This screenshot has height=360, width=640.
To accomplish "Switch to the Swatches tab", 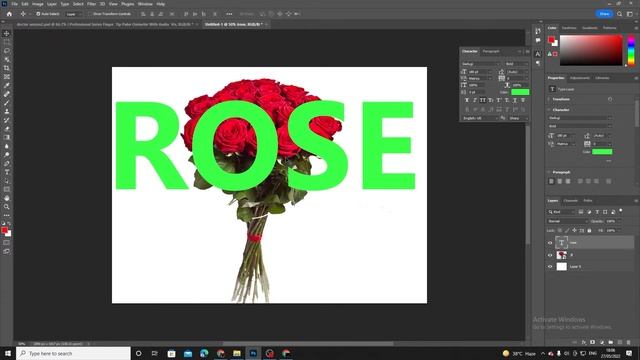I will [x=569, y=28].
